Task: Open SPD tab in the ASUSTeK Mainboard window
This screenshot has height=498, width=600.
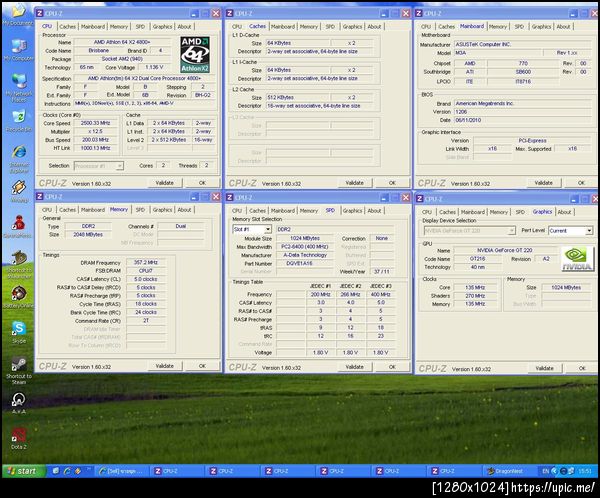Action: (x=519, y=26)
